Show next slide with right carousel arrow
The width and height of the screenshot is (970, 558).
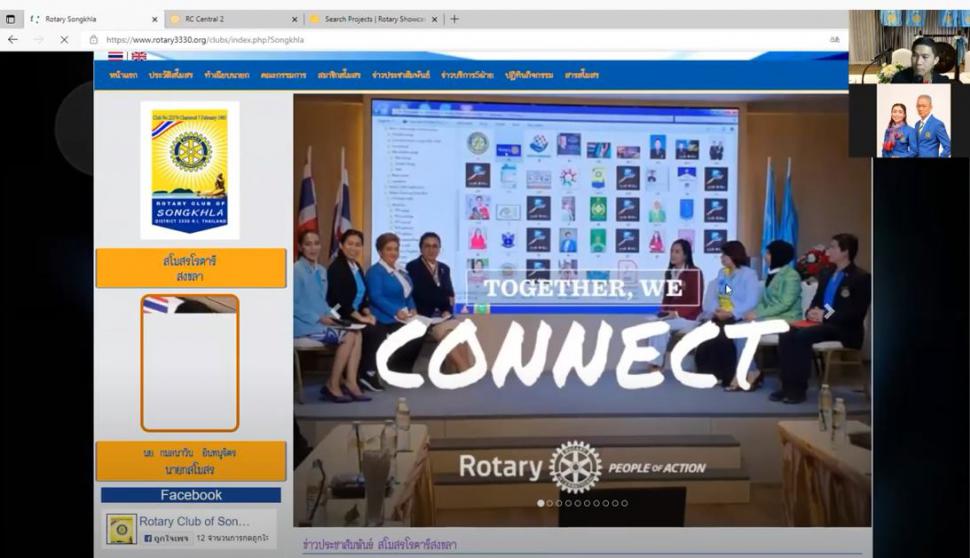click(x=829, y=311)
